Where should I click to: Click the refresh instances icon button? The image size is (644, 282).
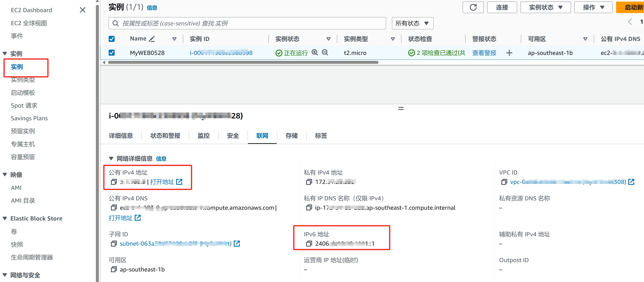pyautogui.click(x=473, y=7)
